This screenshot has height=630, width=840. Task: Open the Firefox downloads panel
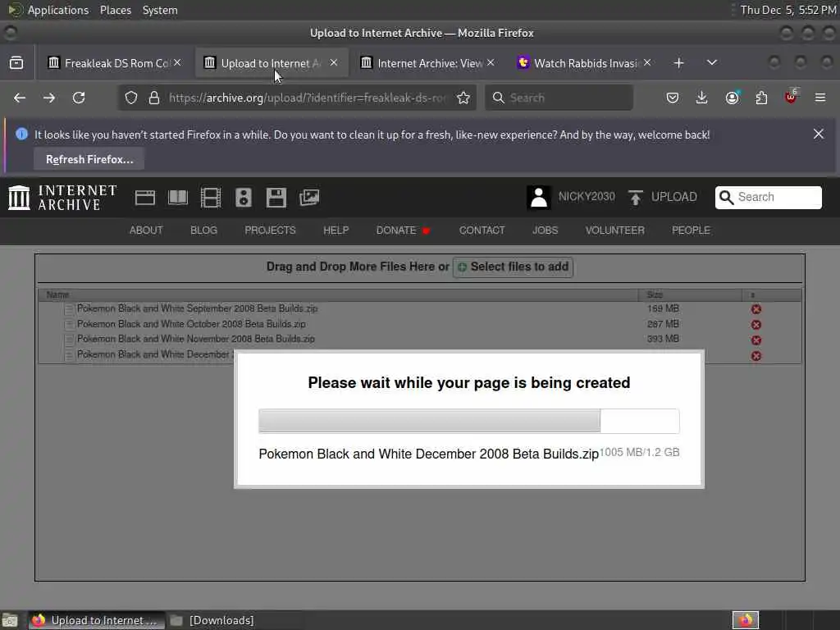tap(702, 98)
